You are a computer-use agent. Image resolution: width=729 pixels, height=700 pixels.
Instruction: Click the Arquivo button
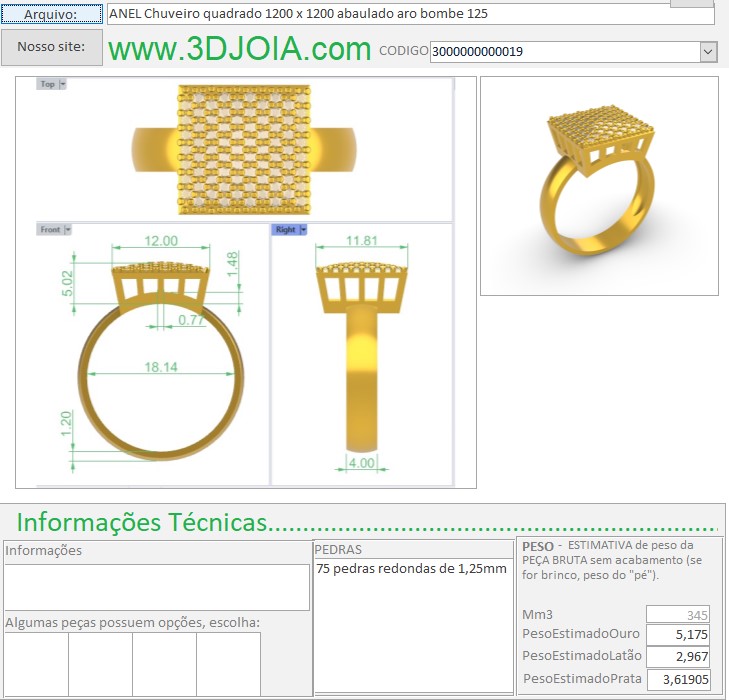click(51, 14)
